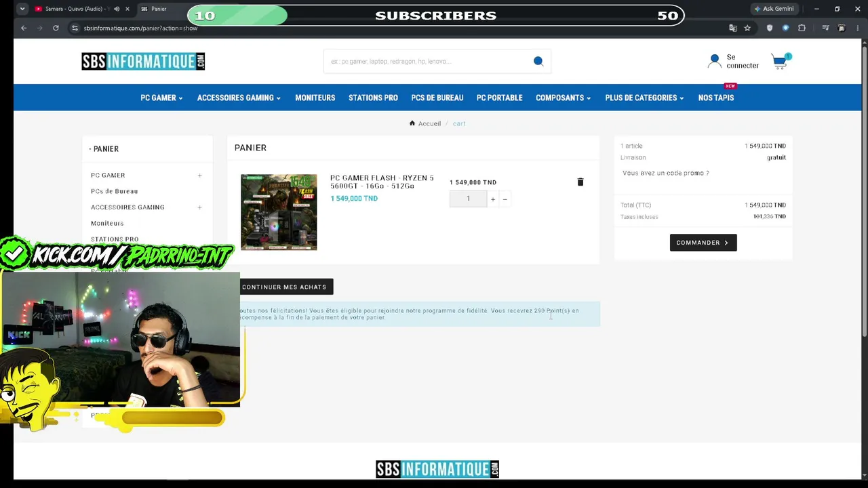The image size is (868, 488).
Task: Bookmark this page with the star icon
Action: click(747, 28)
